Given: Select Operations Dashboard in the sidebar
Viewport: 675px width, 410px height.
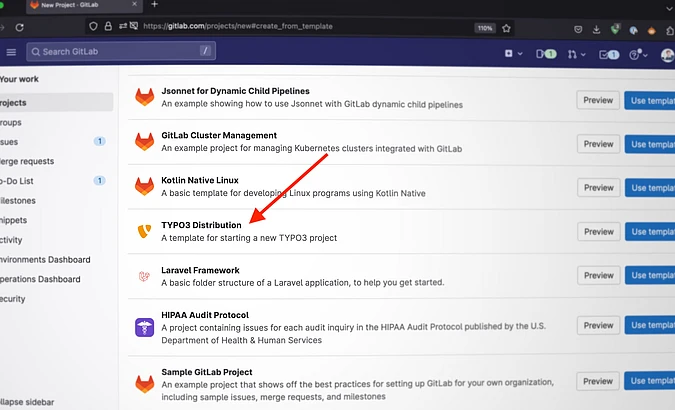Looking at the screenshot, I should tap(41, 278).
